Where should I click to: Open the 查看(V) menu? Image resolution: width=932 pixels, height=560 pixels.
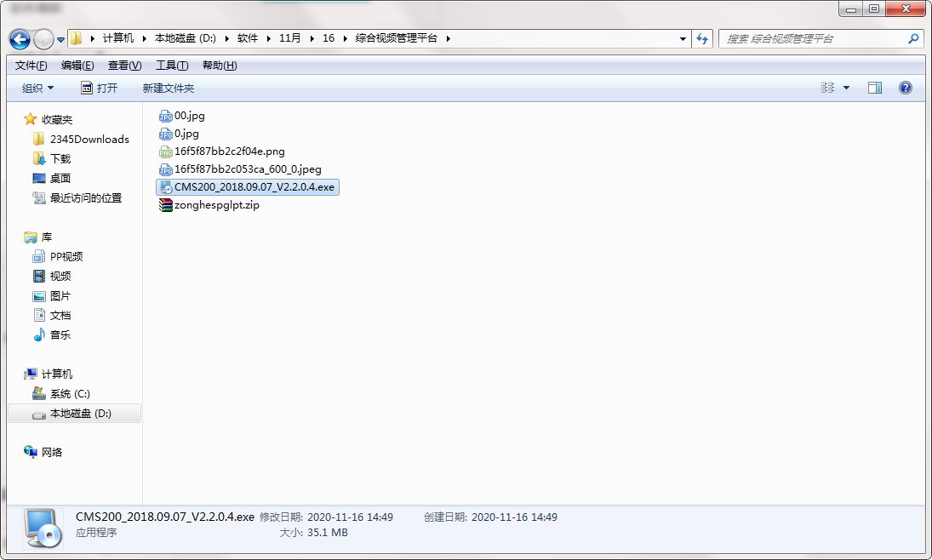coord(125,66)
